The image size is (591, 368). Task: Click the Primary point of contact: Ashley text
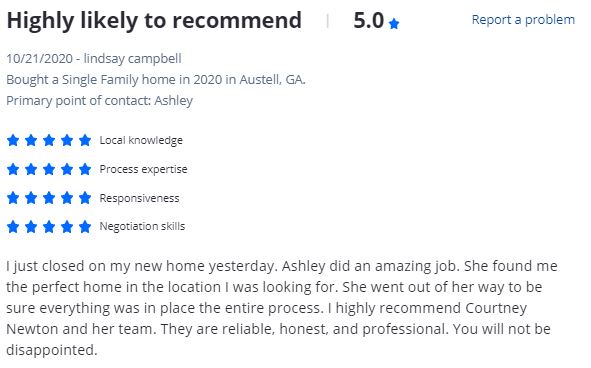tap(100, 101)
